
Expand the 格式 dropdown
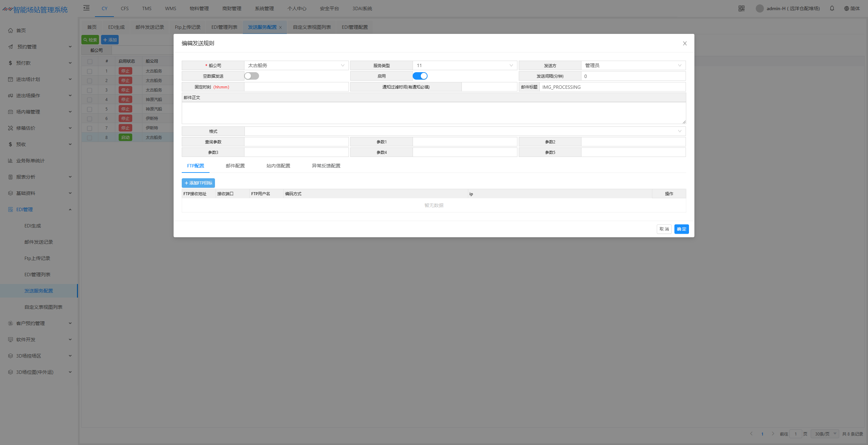(465, 131)
